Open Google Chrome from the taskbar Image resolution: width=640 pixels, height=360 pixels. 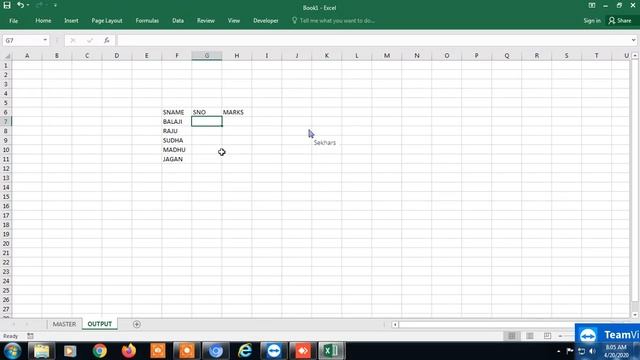click(x=99, y=351)
